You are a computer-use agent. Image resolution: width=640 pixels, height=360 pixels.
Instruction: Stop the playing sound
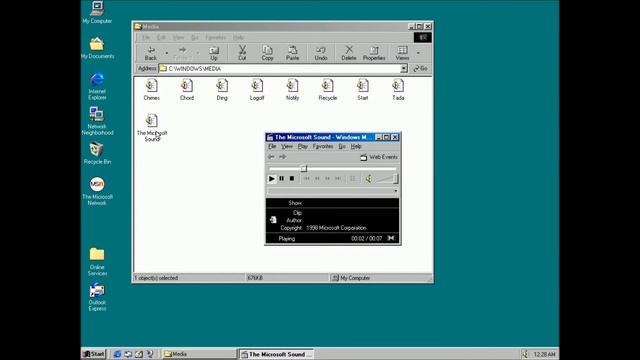(292, 179)
